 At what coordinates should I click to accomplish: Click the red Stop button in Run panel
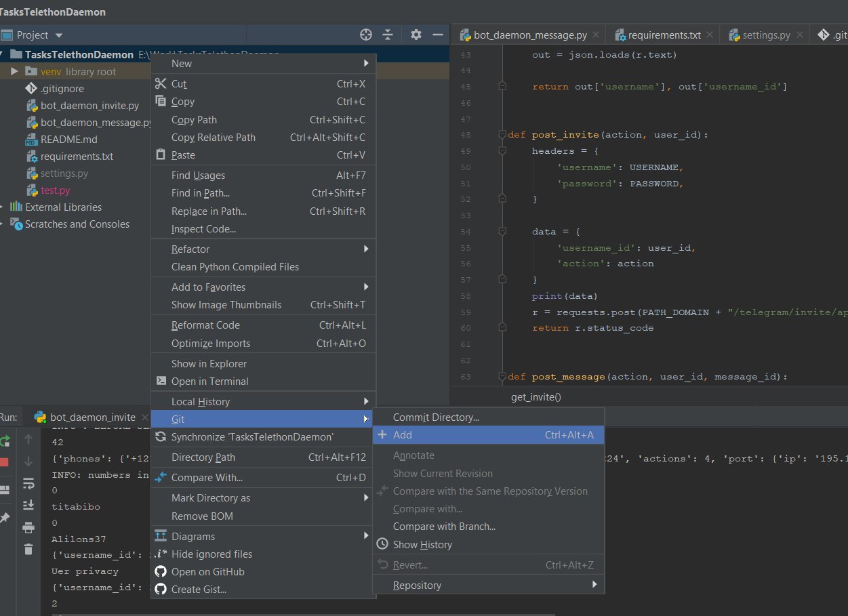point(4,462)
